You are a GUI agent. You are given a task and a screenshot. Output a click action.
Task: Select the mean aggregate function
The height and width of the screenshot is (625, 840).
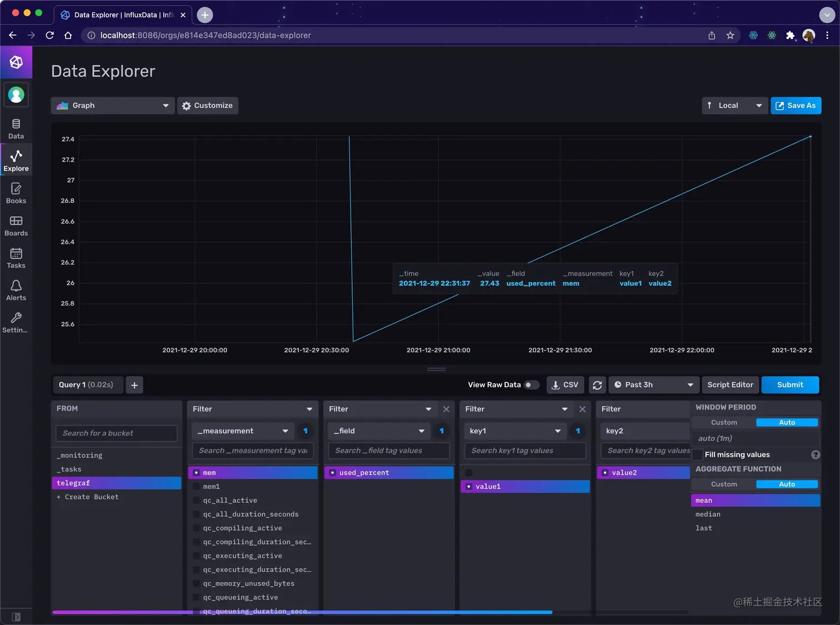tap(756, 501)
